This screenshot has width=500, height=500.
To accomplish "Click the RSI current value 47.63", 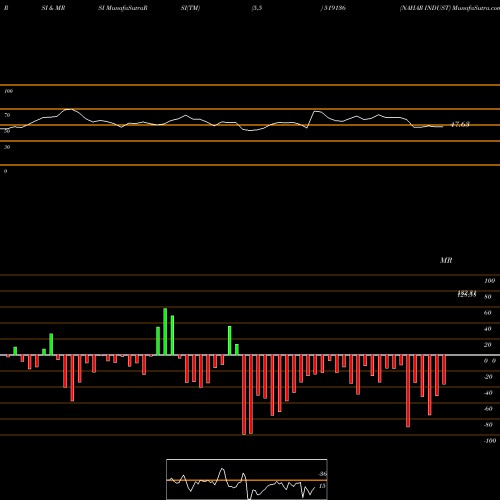I will coord(460,125).
